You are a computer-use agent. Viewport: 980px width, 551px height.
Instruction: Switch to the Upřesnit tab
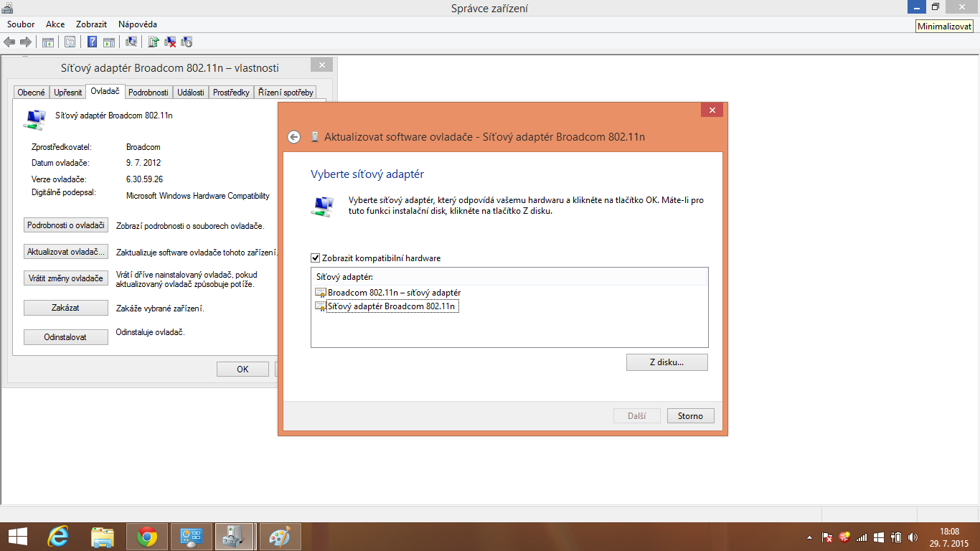tap(68, 93)
